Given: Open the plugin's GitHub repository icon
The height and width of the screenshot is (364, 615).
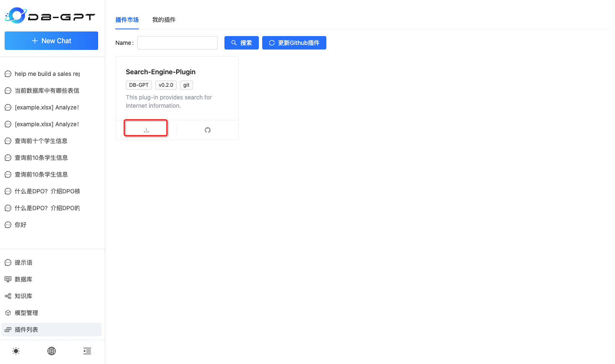Looking at the screenshot, I should 207,130.
